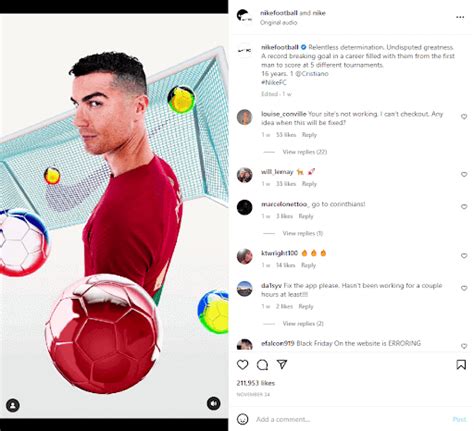Expand View replies (22)
The width and height of the screenshot is (474, 431).
pos(305,152)
